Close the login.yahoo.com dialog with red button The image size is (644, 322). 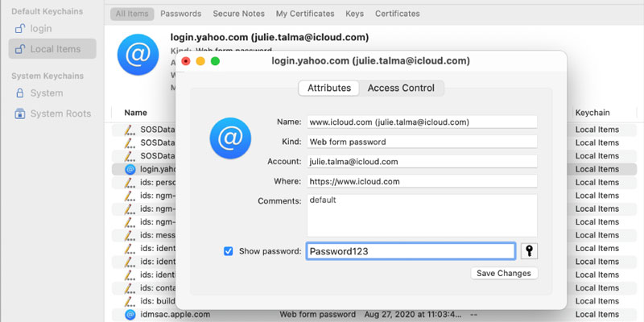[x=186, y=61]
